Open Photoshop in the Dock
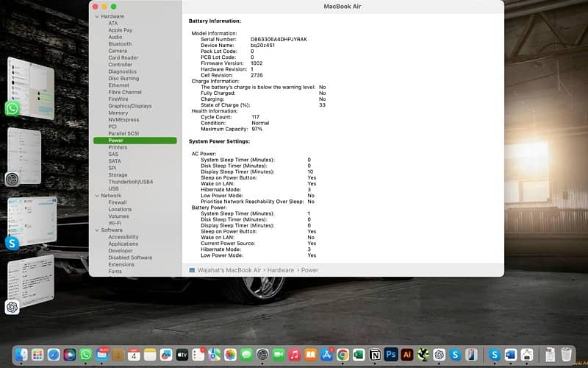Viewport: 588px width, 368px height. 391,355
